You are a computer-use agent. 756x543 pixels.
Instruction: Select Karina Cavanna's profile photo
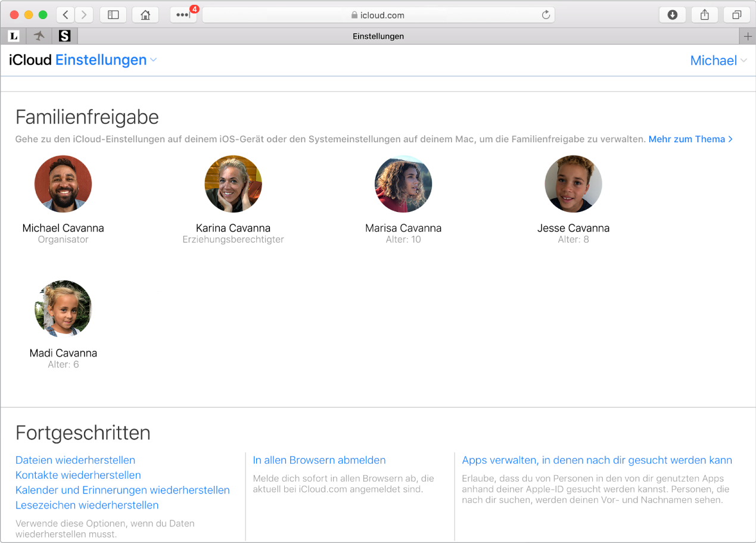(233, 184)
